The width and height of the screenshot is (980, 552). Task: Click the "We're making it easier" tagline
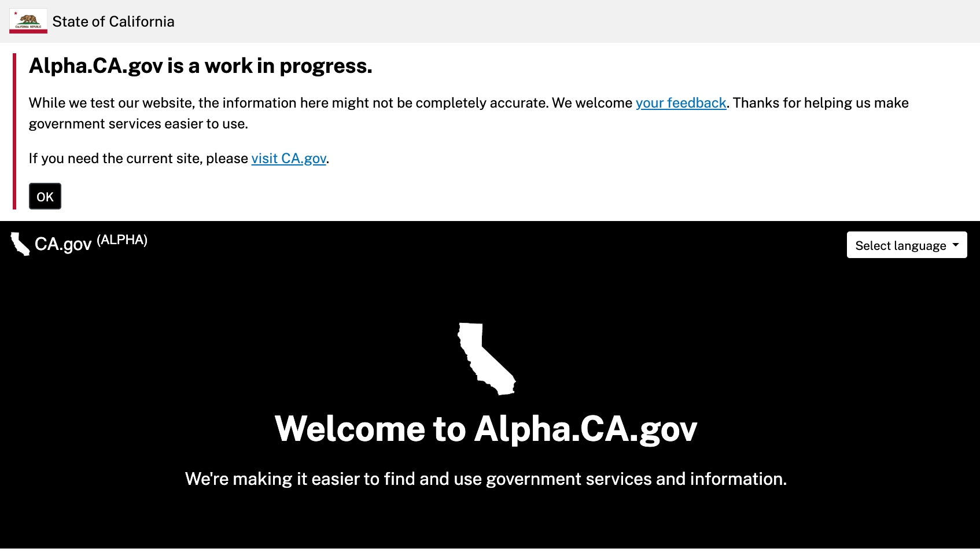click(x=486, y=479)
